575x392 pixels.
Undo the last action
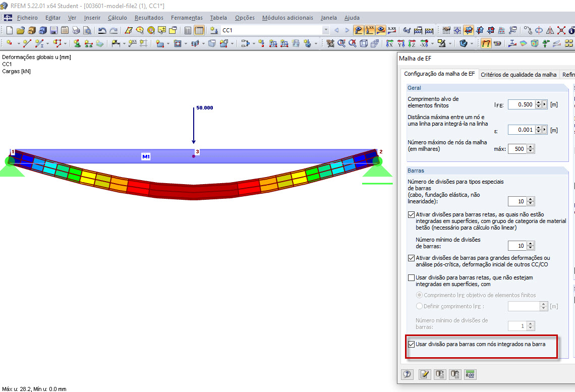[x=102, y=30]
